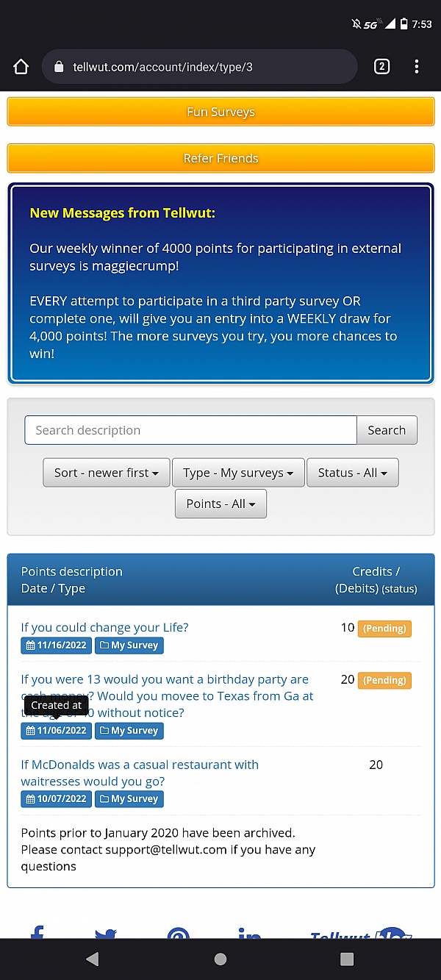Screen dimensions: 441x980
Task: Expand the Status - All filter
Action: pyautogui.click(x=352, y=473)
